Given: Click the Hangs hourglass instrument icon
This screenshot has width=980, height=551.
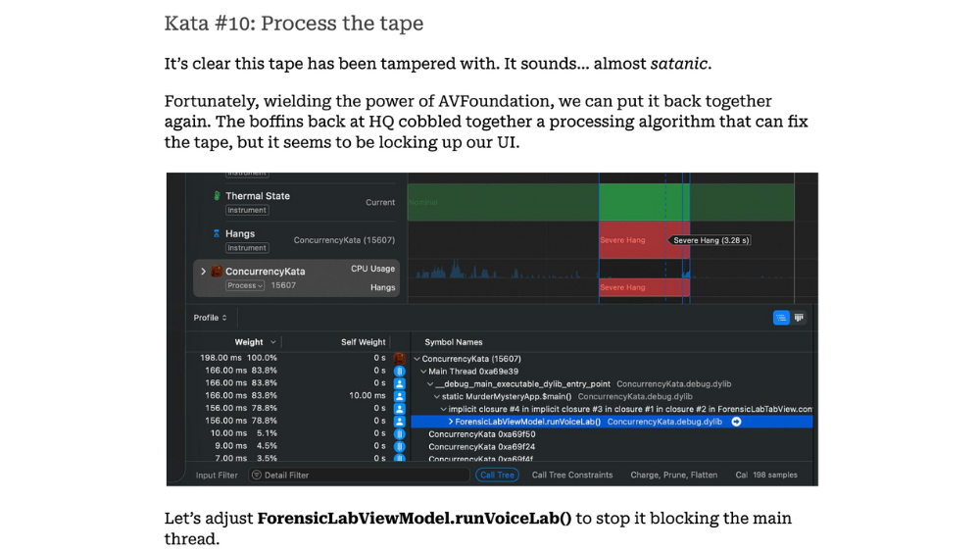Looking at the screenshot, I should [x=218, y=233].
